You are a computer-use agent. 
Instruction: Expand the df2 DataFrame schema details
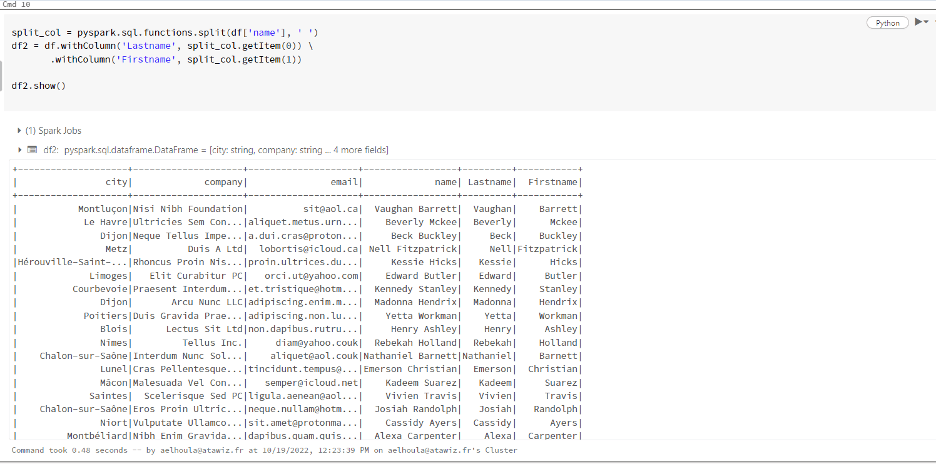[20, 150]
